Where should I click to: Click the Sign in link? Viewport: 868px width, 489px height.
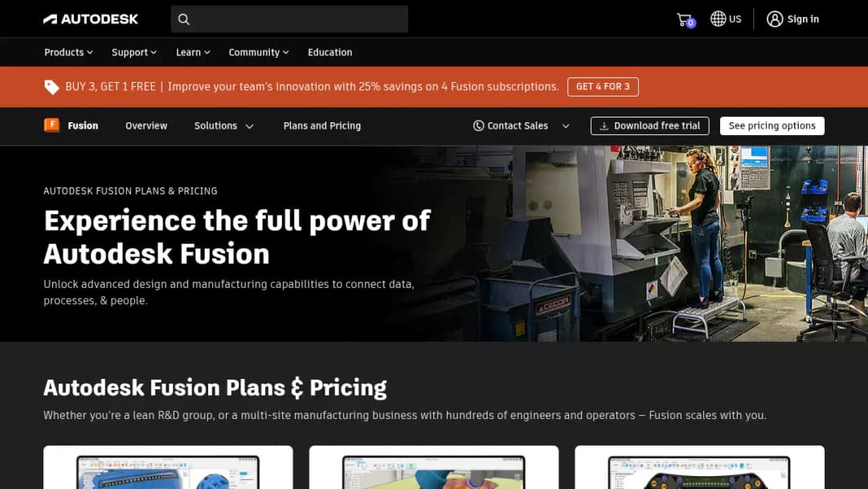(803, 18)
